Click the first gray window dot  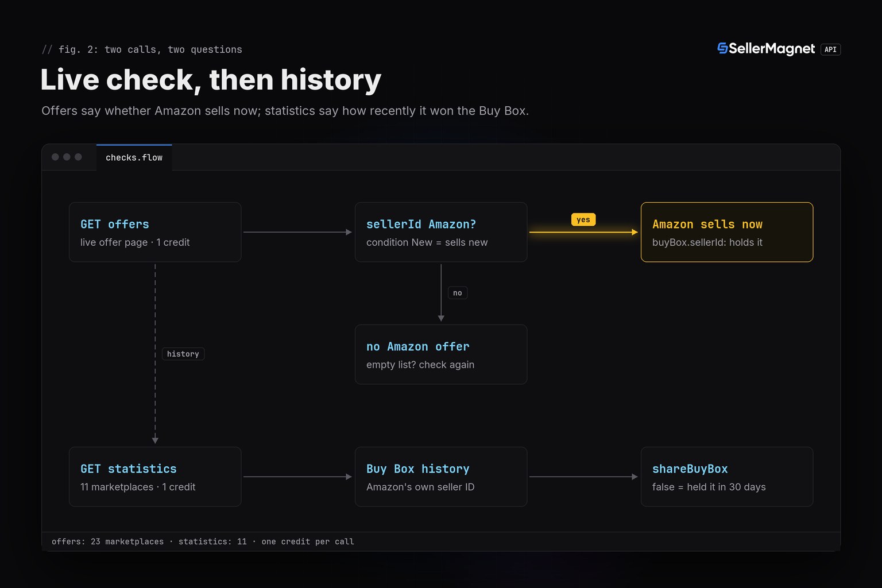55,157
